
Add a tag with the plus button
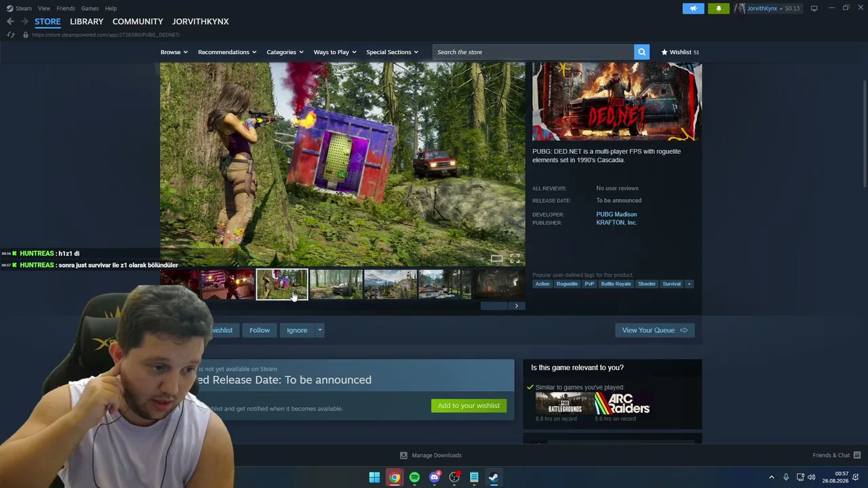tap(689, 284)
